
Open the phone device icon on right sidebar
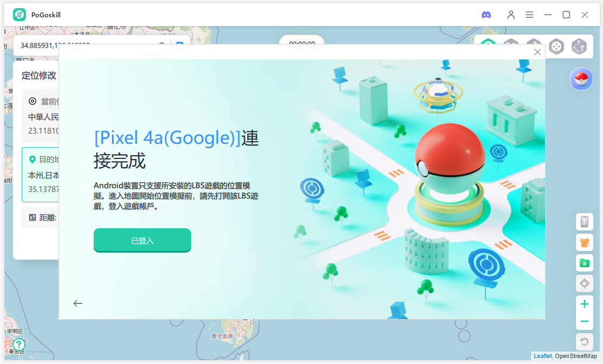tap(584, 221)
